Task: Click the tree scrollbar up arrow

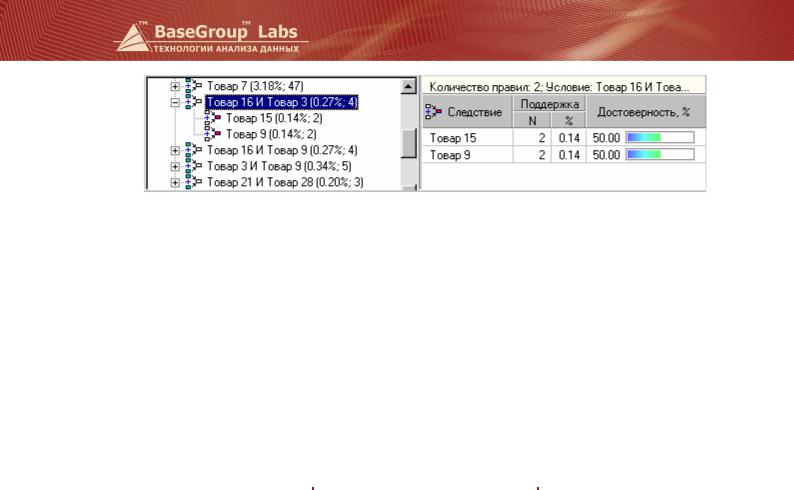Action: coord(409,87)
